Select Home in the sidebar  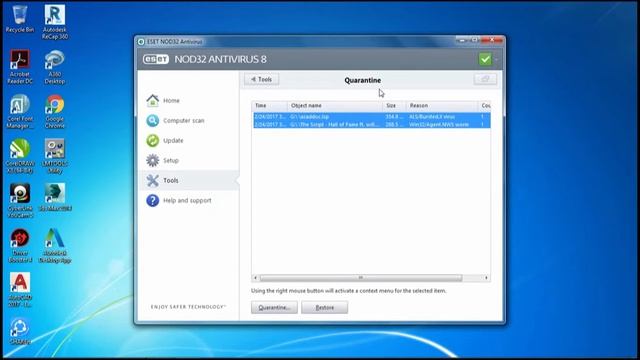(x=171, y=100)
